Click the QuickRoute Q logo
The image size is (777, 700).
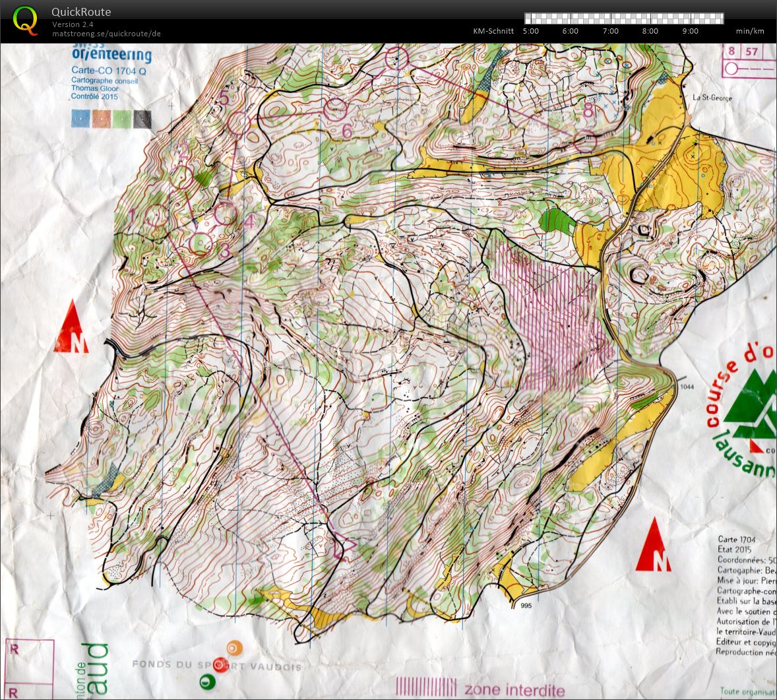click(25, 21)
